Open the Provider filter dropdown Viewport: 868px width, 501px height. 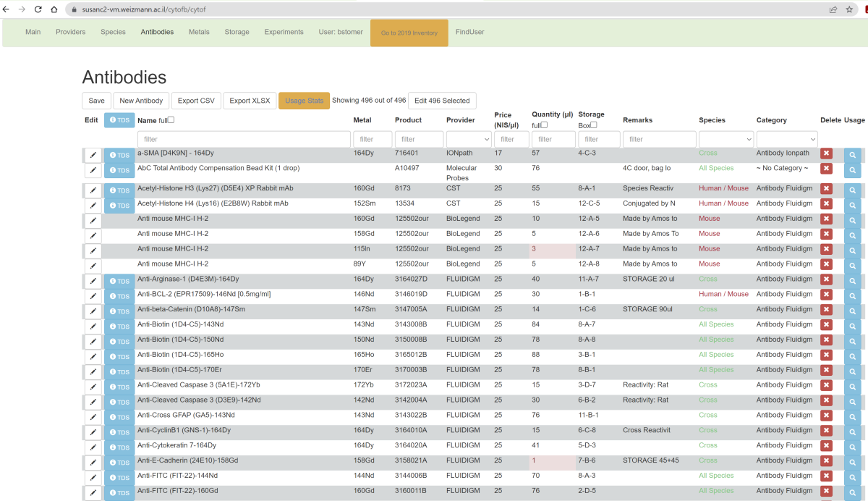(469, 139)
